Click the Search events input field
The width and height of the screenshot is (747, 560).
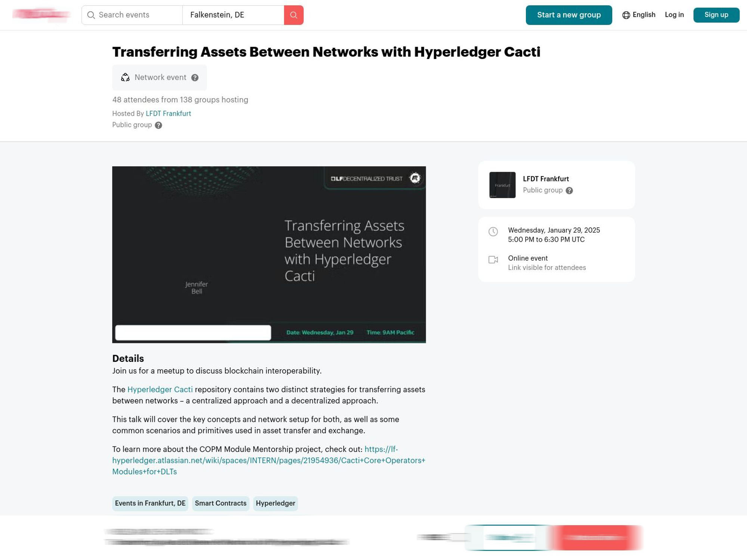click(x=132, y=15)
